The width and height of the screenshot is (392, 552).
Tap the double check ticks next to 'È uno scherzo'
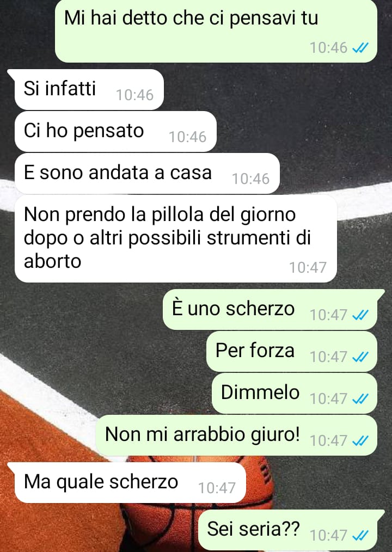pyautogui.click(x=360, y=315)
